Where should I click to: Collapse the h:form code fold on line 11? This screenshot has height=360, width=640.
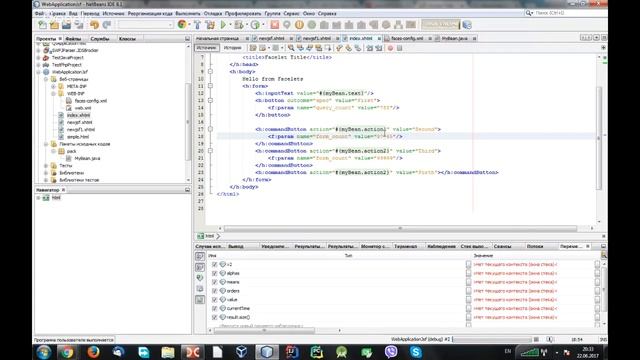210,86
